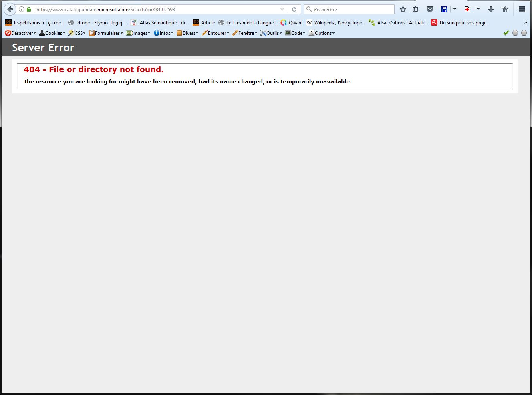
Task: Click the first grey circle indicator after checkmark
Action: pos(515,33)
